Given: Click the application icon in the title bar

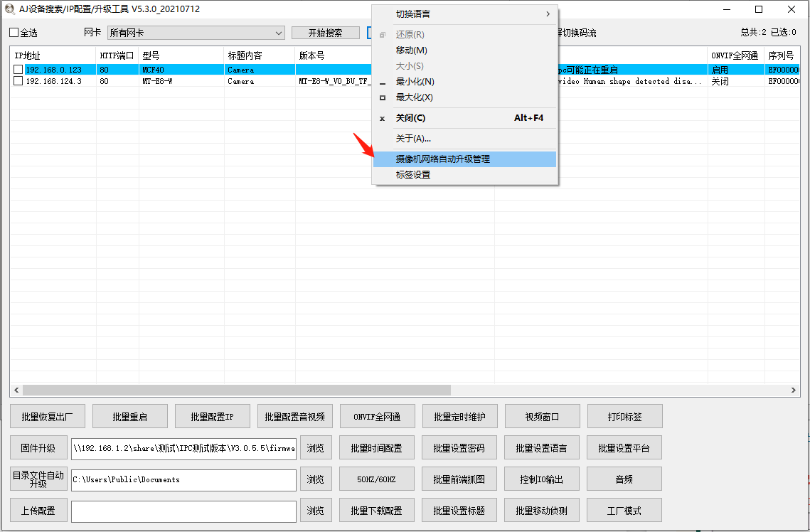Looking at the screenshot, I should point(9,9).
